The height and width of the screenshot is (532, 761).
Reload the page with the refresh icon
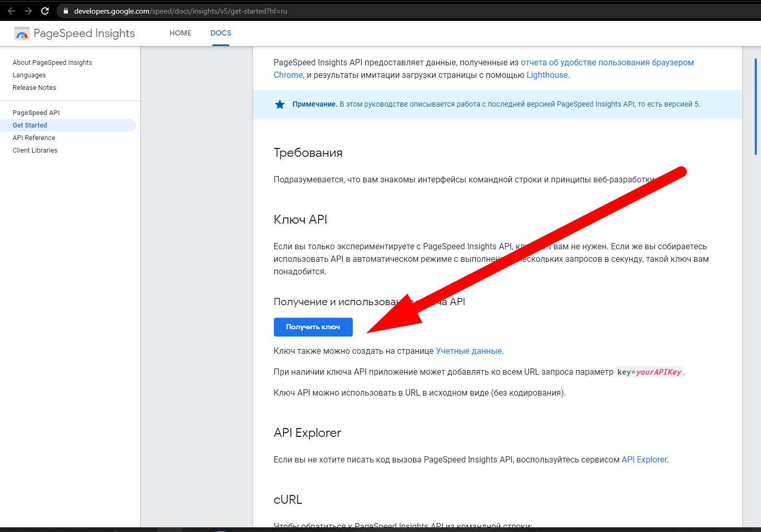coord(45,11)
